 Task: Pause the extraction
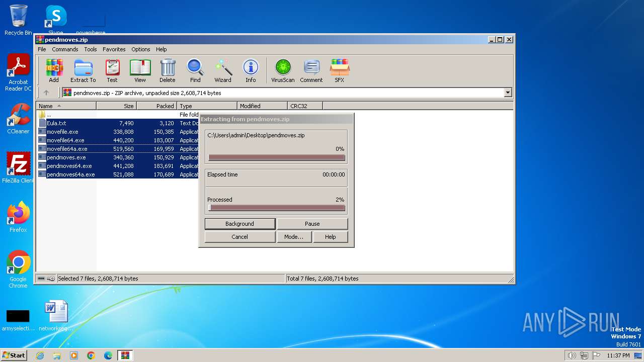[312, 224]
